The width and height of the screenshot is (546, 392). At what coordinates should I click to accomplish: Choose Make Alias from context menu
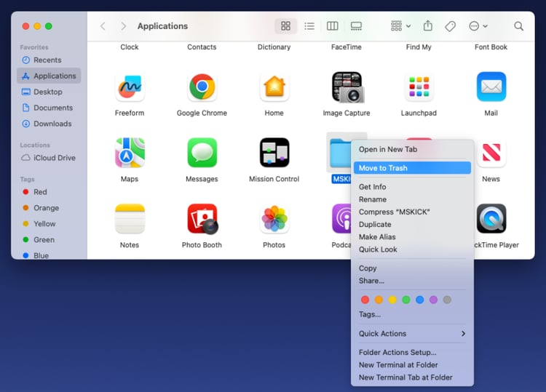(412, 237)
